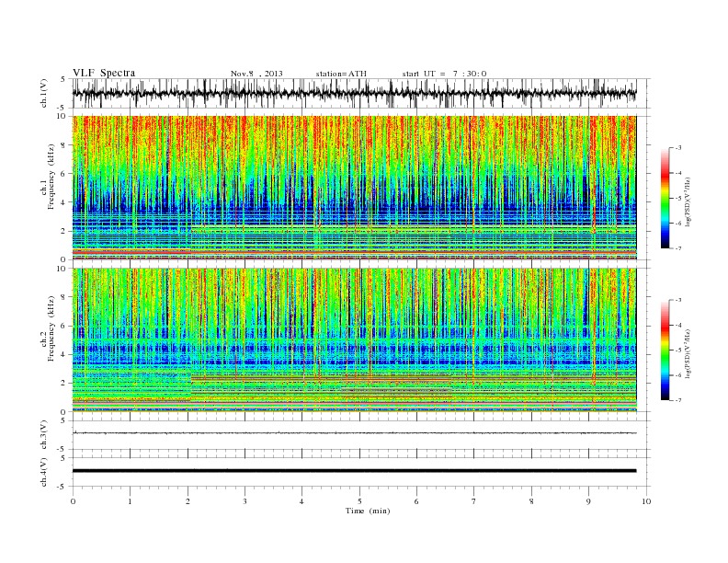Click the upper PSD color scale bar
The height and width of the screenshot is (563, 728).
click(665, 198)
